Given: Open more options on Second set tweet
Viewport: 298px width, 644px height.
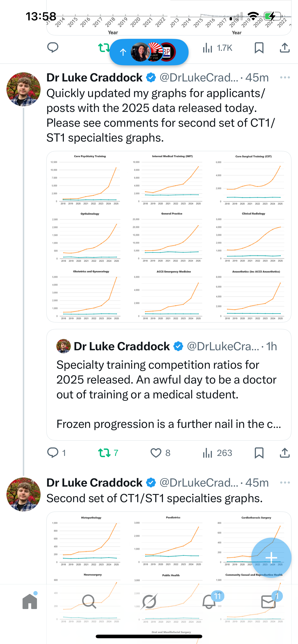Looking at the screenshot, I should coord(285,483).
